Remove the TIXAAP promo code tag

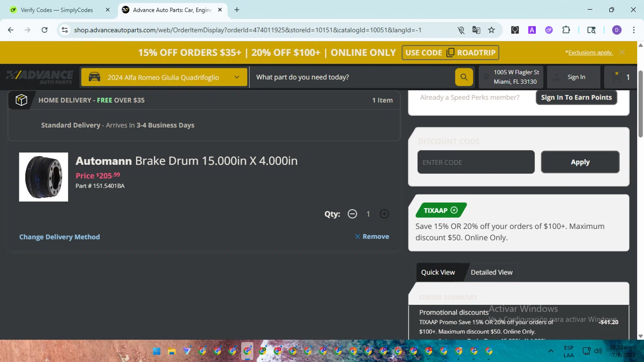[454, 210]
